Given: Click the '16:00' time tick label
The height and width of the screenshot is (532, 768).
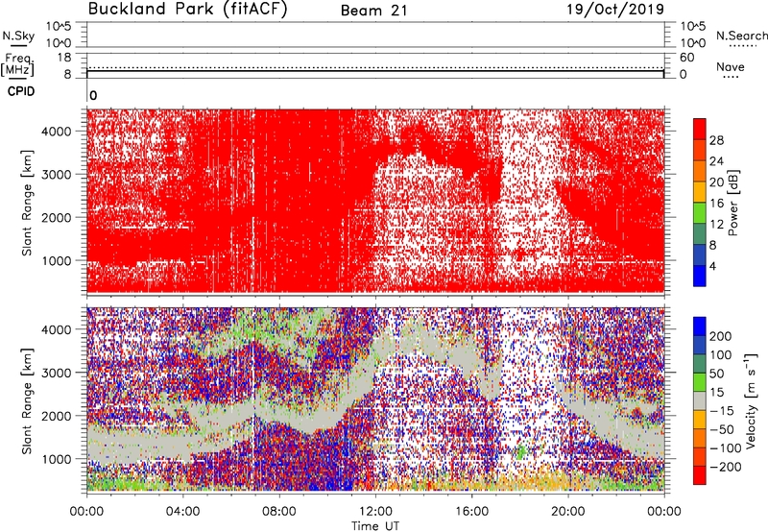Looking at the screenshot, I should click(471, 512).
